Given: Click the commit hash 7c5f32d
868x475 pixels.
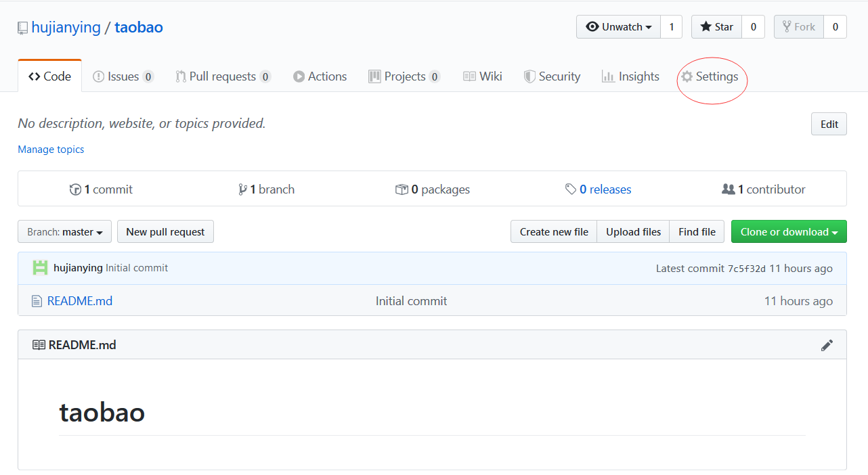Looking at the screenshot, I should (747, 269).
